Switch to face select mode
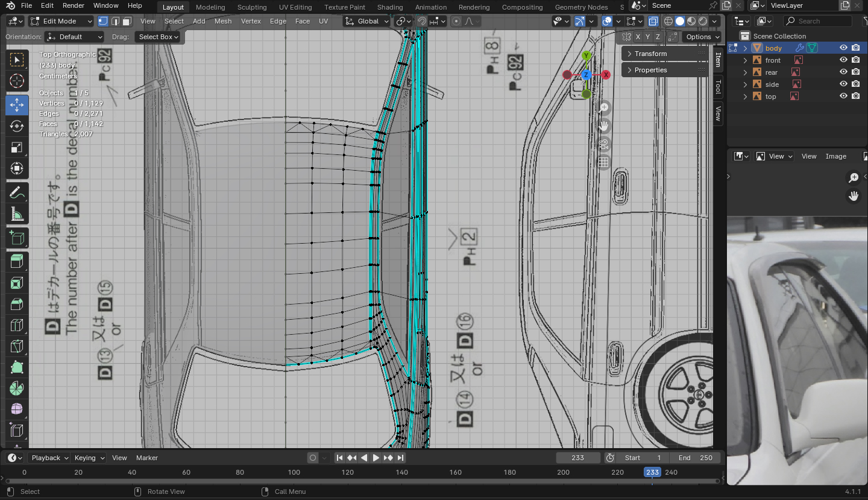This screenshot has width=868, height=500. (x=127, y=21)
